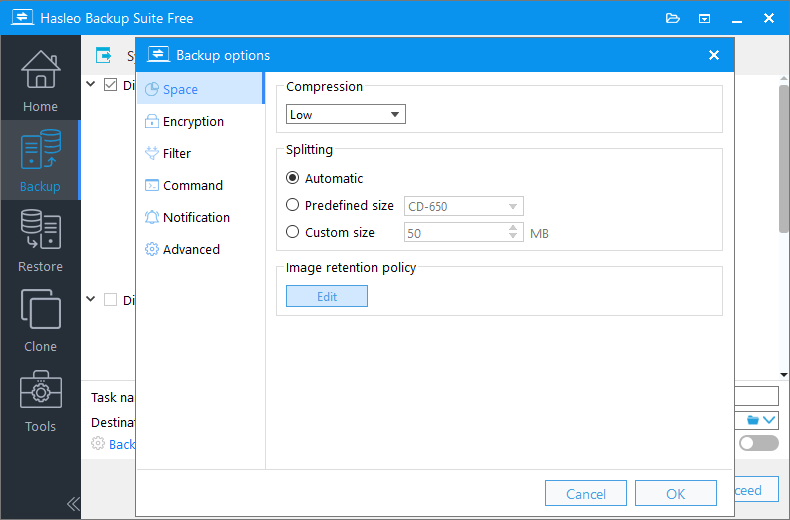The height and width of the screenshot is (520, 790).
Task: Browse destination with folder icon
Action: tap(753, 421)
